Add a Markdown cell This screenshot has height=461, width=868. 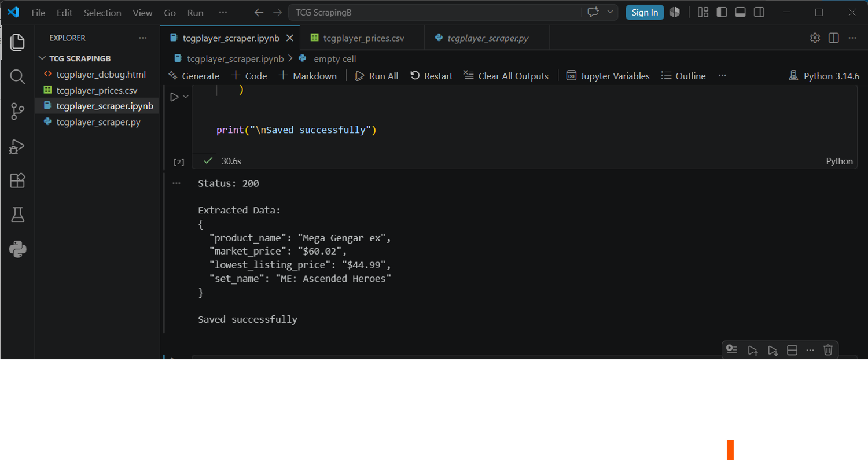[307, 76]
